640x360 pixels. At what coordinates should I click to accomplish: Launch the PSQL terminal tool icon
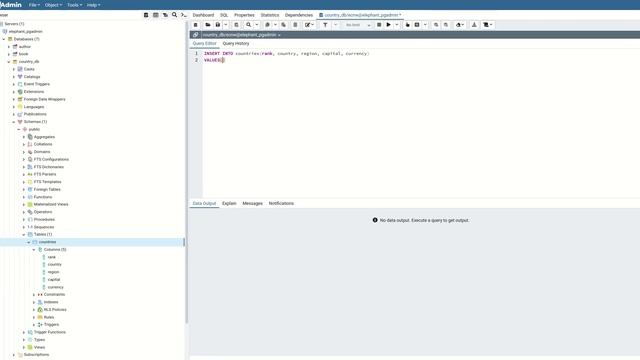(184, 15)
